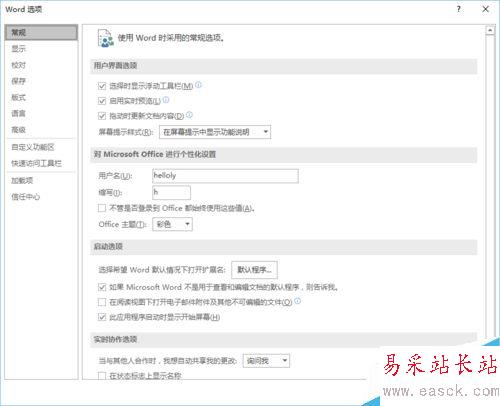Screen dimensions: 500x406
Task: Click the help question mark in title bar
Action: coord(459,9)
